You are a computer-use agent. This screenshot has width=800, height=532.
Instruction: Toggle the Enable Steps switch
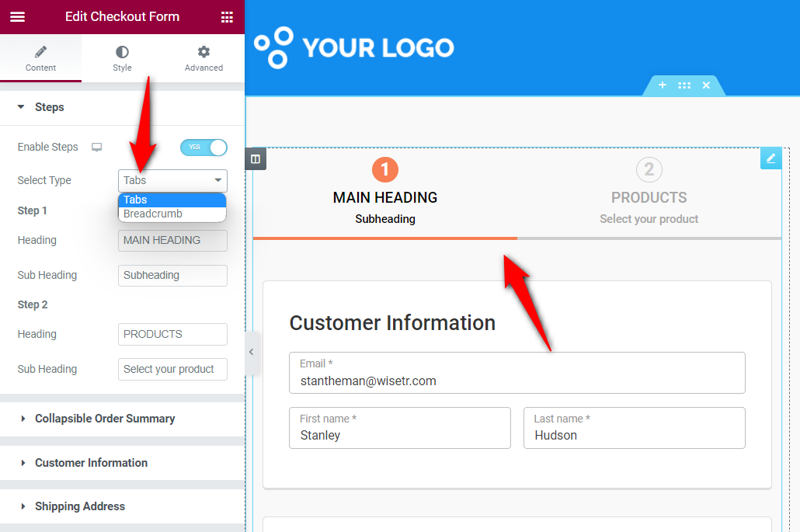tap(203, 148)
